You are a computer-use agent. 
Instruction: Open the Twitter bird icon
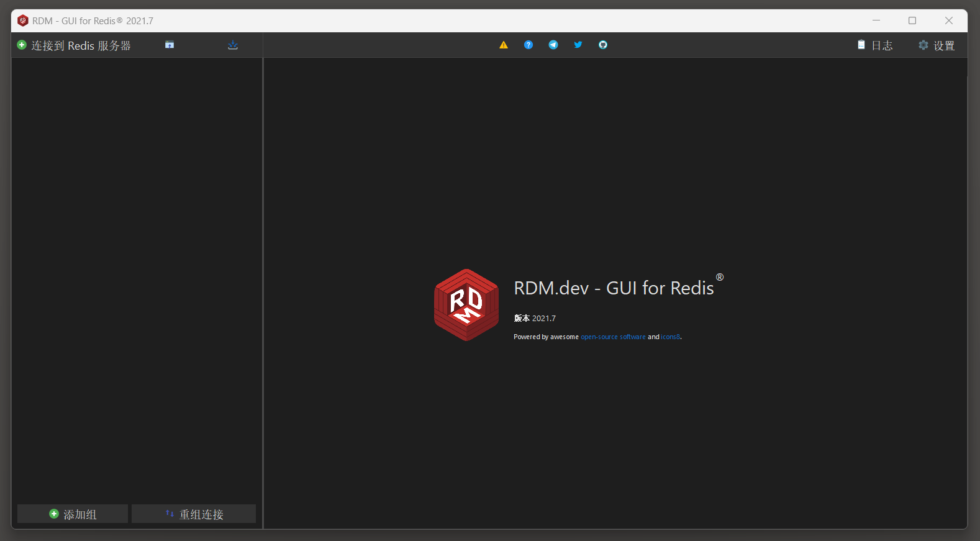578,45
